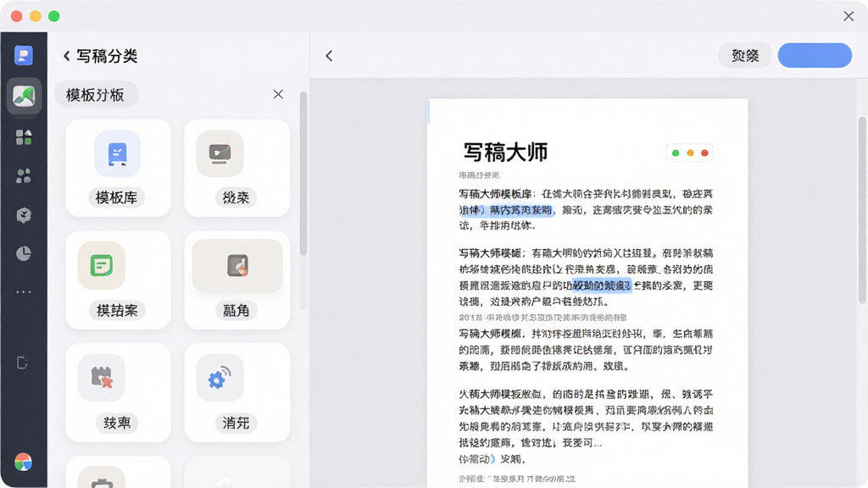Viewport: 868px width, 488px height.
Task: Close the 模板分板 panel filter
Action: coord(278,94)
